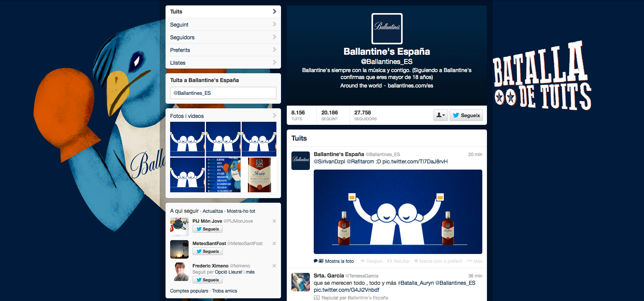Expand the Seguidors chevron arrow
The image size is (644, 301).
[274, 37]
